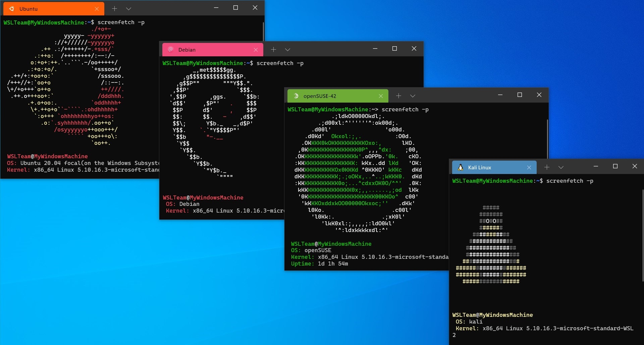Screen dimensions: 644x345
Task: Open the new tab dropdown in the Kali window
Action: coord(561,167)
